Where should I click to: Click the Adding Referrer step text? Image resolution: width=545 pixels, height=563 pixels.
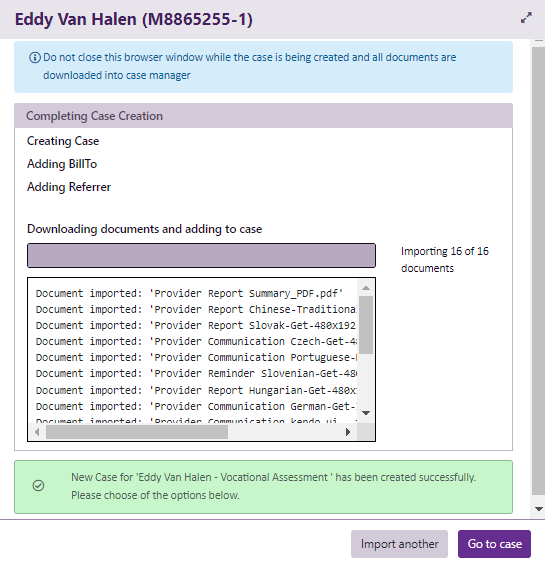click(x=69, y=187)
